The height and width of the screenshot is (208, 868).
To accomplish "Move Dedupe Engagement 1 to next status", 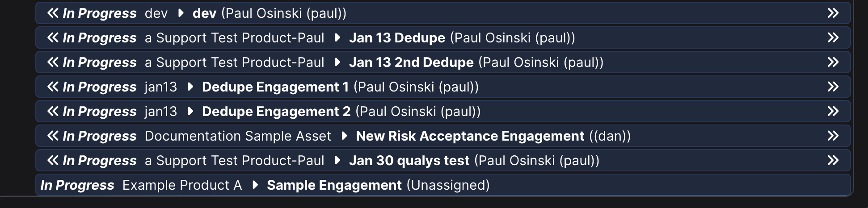I will coord(833,87).
